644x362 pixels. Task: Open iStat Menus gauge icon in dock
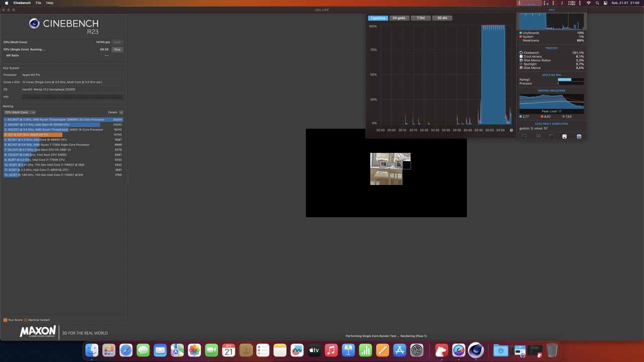tap(458, 350)
